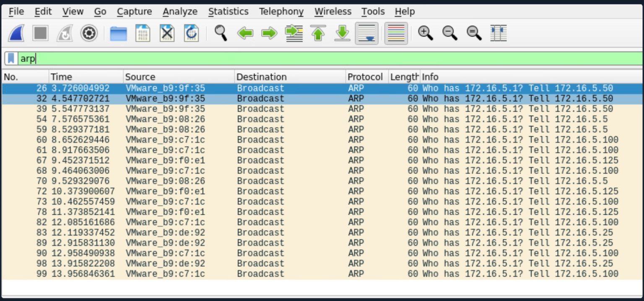The height and width of the screenshot is (301, 644).
Task: Select packet 70 at time 9.529329076
Action: [322, 181]
